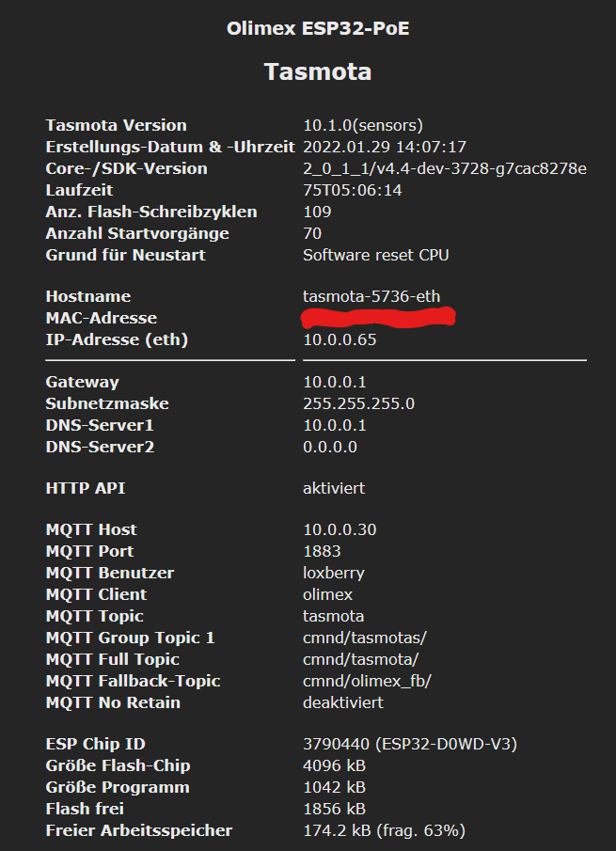
Task: Click the IP-Adresse value 10.0.0.65
Action: (x=340, y=339)
